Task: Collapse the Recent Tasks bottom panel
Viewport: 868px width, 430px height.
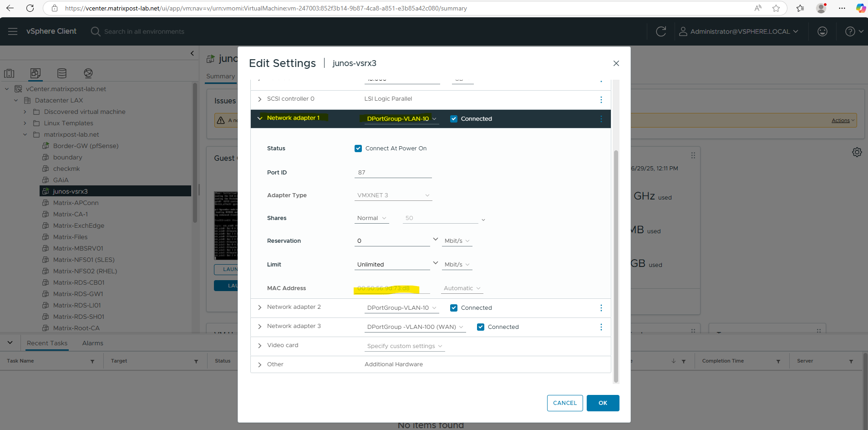Action: point(10,343)
